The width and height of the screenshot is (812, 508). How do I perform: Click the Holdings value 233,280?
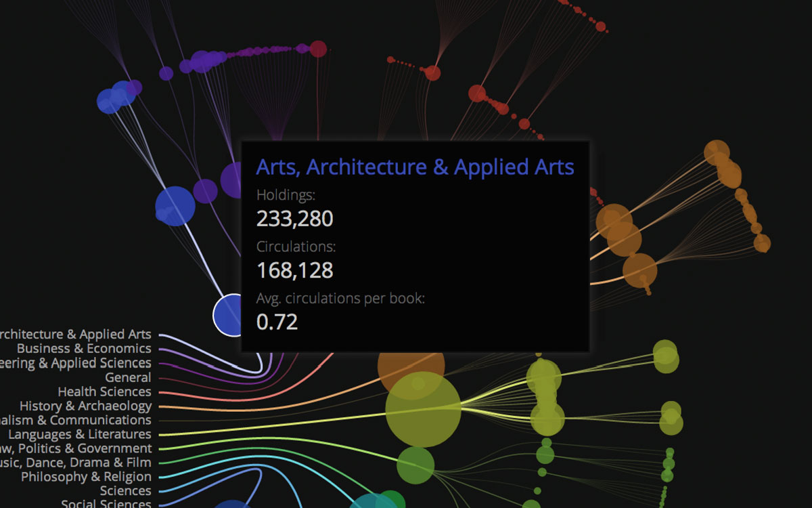click(294, 219)
